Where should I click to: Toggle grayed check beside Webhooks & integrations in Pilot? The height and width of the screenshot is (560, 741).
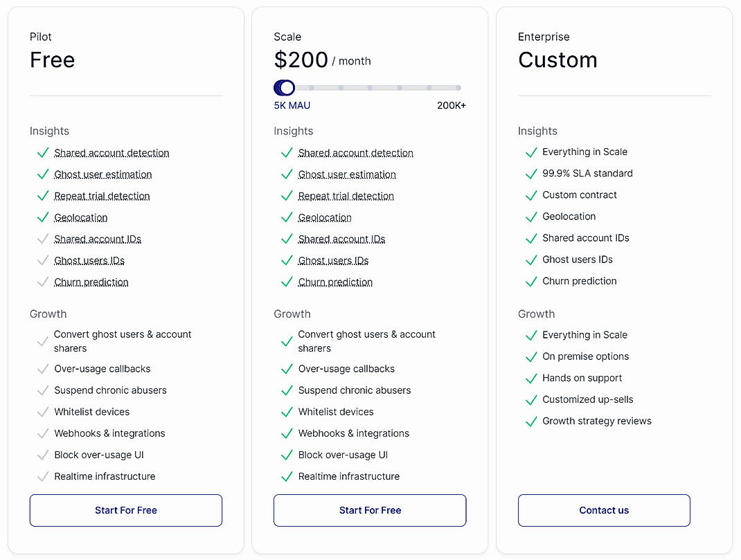pos(42,433)
